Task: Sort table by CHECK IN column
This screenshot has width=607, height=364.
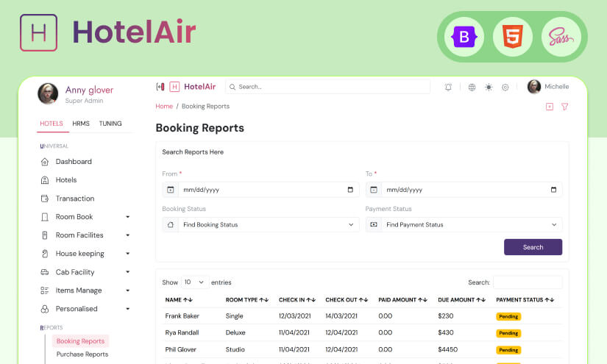Action: (x=297, y=300)
